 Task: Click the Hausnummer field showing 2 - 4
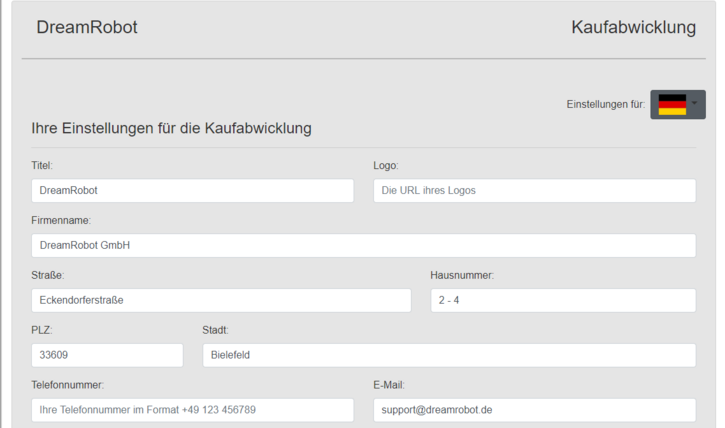tap(563, 300)
